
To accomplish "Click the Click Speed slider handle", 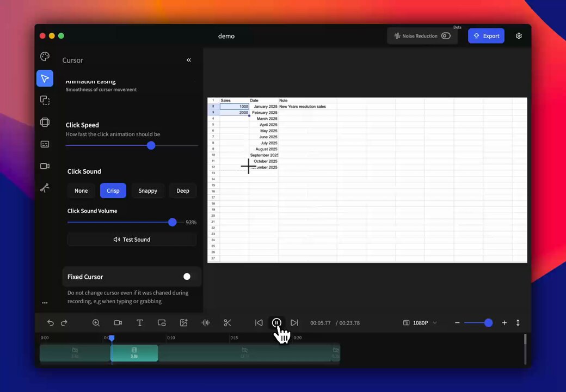I will [151, 145].
